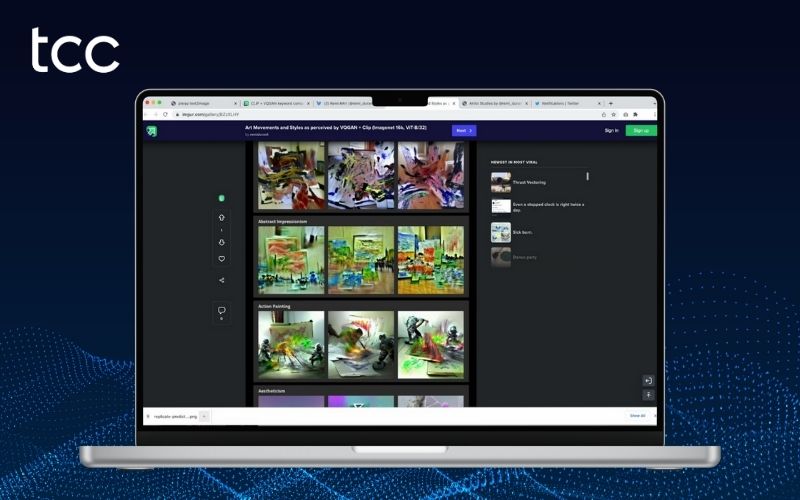The width and height of the screenshot is (800, 500).
Task: Click the Imgur logo in the header
Action: pyautogui.click(x=152, y=131)
